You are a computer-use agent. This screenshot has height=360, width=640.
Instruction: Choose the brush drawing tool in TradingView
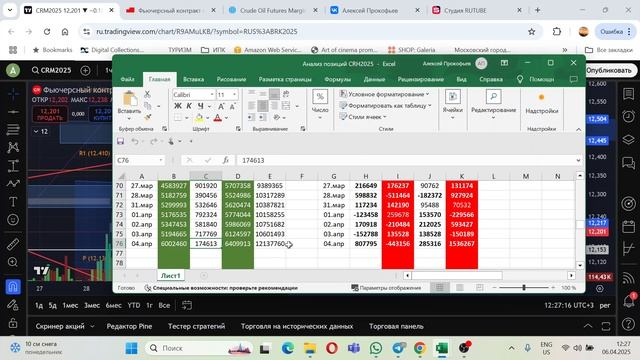coord(13,184)
